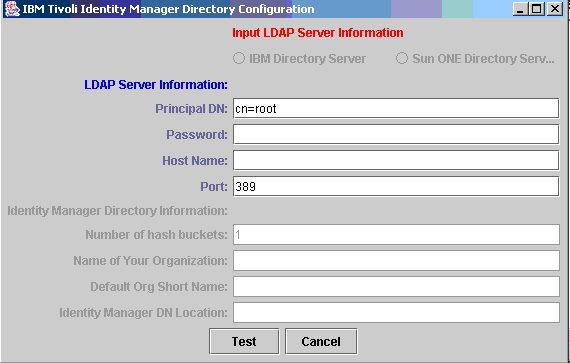Click the red 'Input LDAP Server Information' heading
The image size is (570, 363).
coord(318,33)
